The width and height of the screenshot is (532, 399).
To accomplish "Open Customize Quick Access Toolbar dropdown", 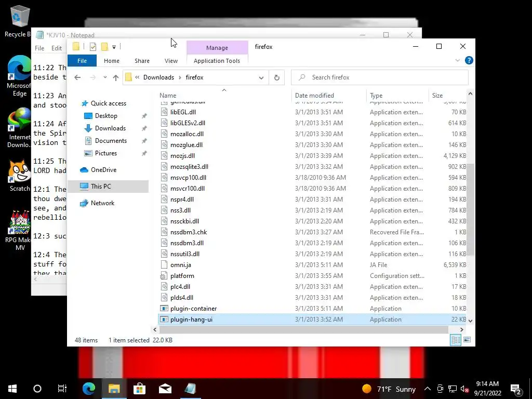I will click(114, 47).
